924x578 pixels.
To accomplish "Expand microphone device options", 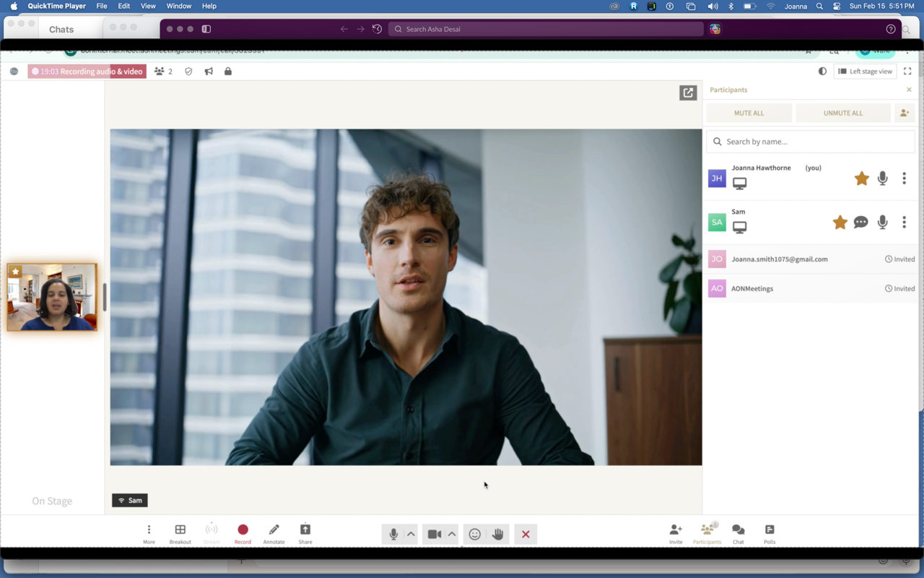I will click(410, 534).
